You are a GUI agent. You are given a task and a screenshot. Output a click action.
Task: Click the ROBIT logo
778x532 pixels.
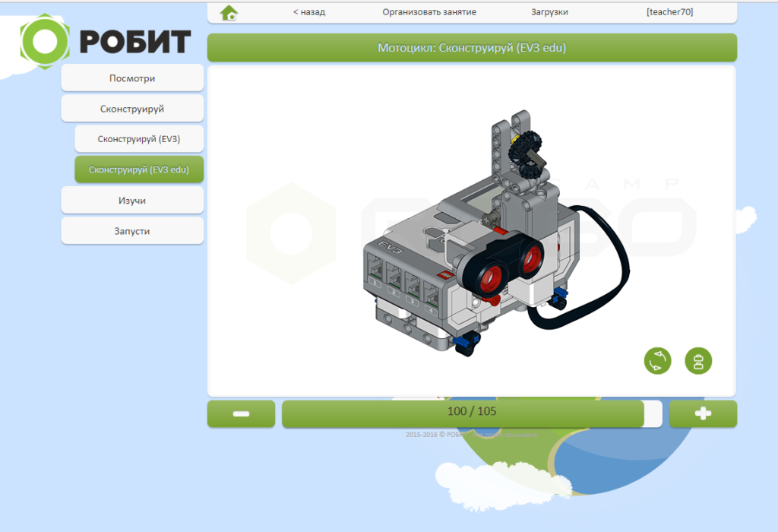tap(105, 42)
